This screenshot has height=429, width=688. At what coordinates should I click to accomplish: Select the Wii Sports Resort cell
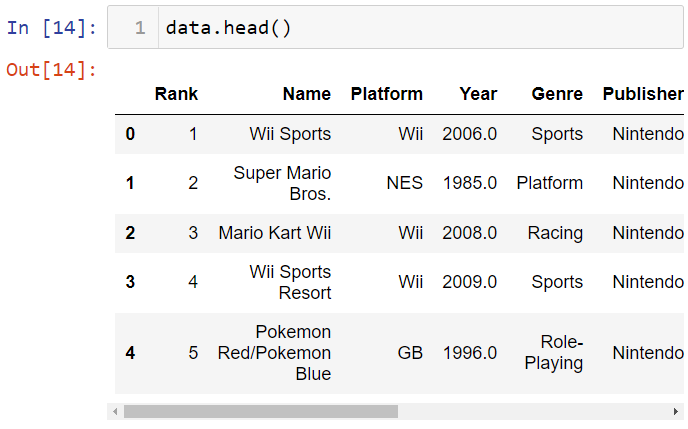(290, 282)
